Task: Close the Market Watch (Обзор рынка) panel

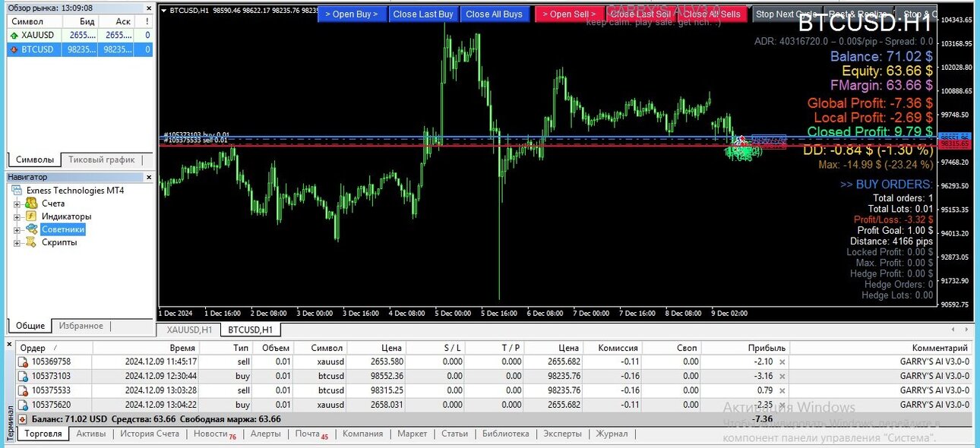Action: coord(147,8)
